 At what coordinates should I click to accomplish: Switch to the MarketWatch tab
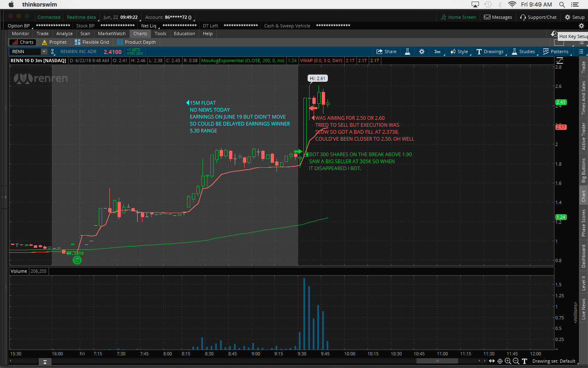coord(112,34)
